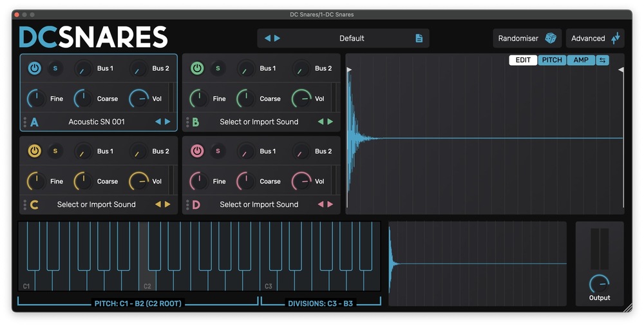Solo layer B with its S button
The height and width of the screenshot is (326, 644).
pyautogui.click(x=218, y=68)
